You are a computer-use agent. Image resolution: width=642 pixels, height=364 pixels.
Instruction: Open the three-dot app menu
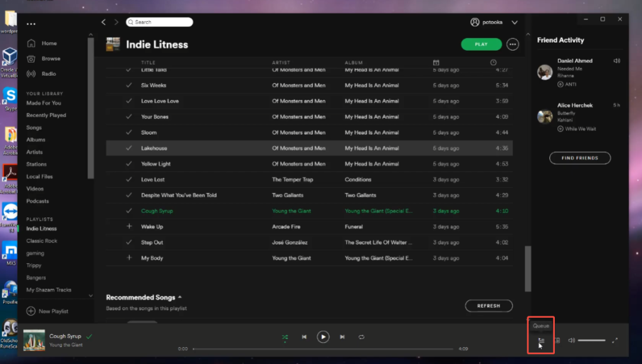(31, 24)
